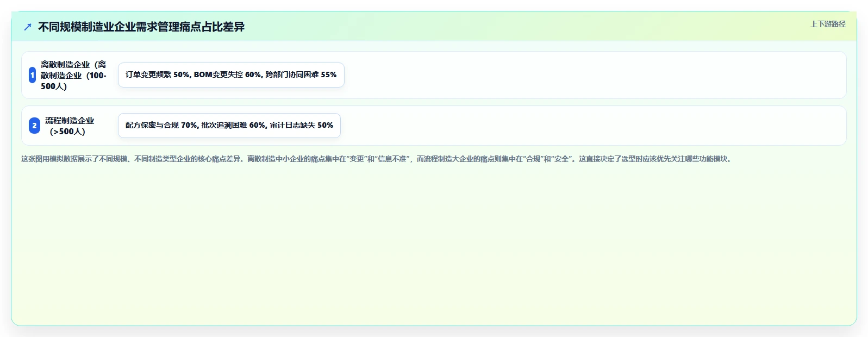Select the 流程制造企业（>500人） row label
The height and width of the screenshot is (337, 868).
[x=70, y=126]
